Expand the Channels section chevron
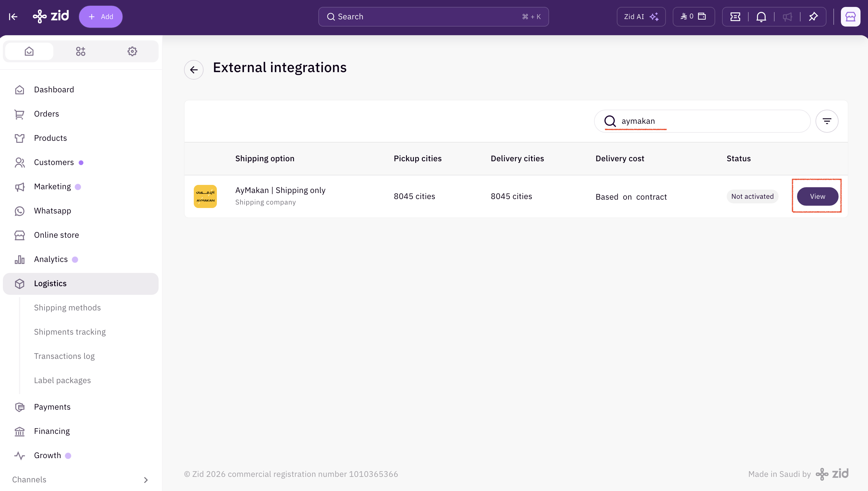The image size is (868, 491). tap(146, 480)
